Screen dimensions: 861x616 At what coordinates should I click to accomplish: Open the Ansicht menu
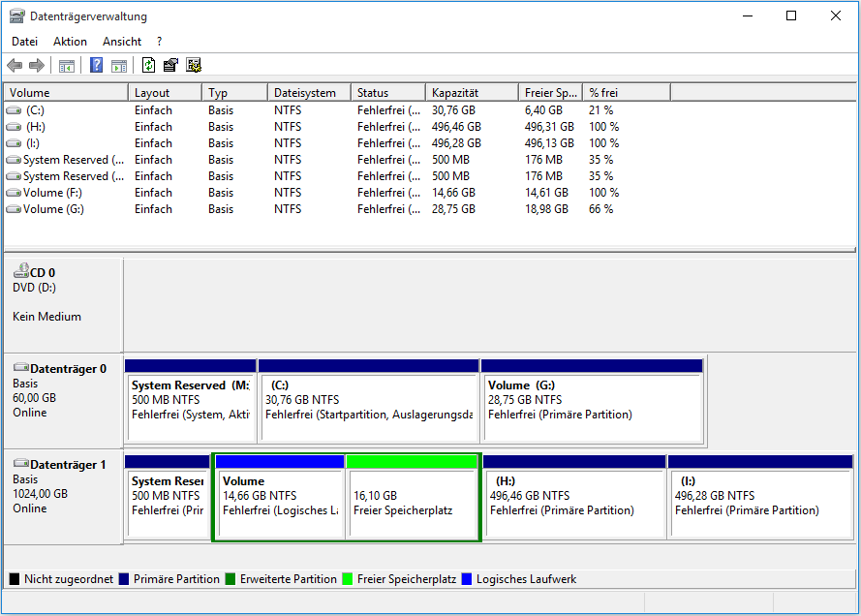(121, 41)
